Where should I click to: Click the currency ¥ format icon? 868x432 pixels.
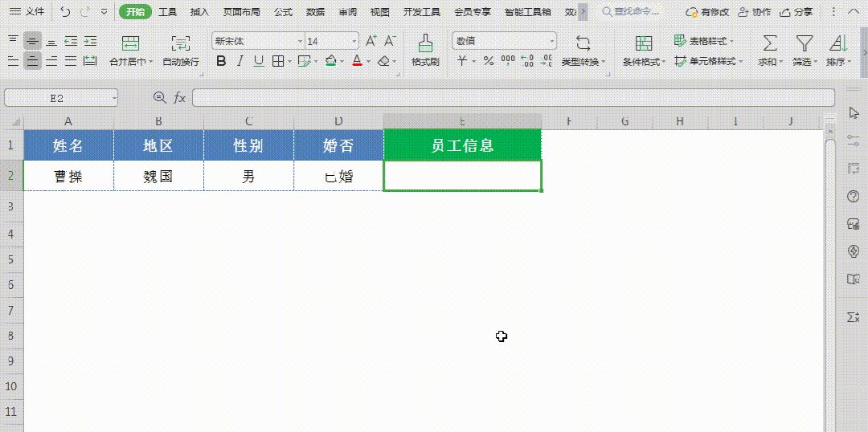(461, 61)
